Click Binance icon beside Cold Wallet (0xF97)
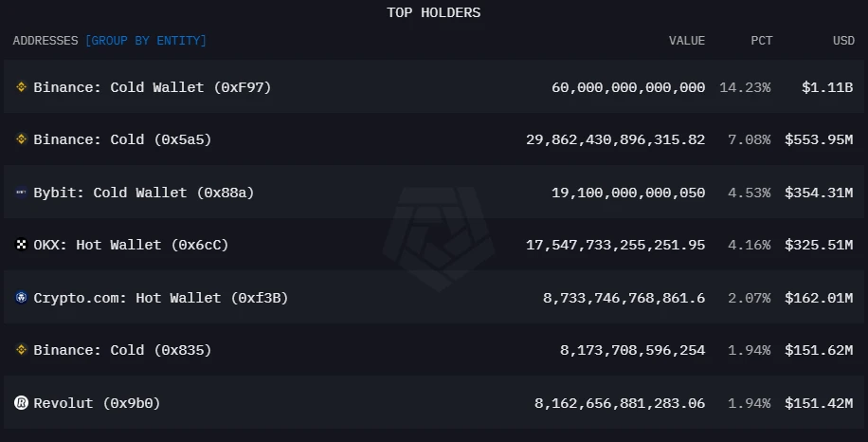The height and width of the screenshot is (442, 868). (21, 87)
